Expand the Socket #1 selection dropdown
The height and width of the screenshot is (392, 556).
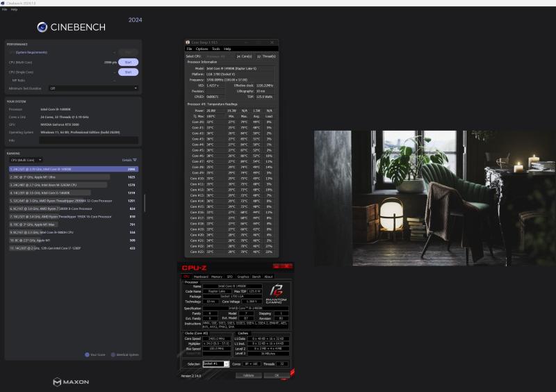tap(226, 364)
